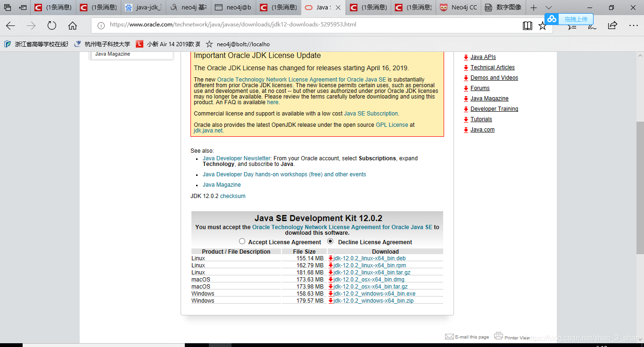Viewport: 644px width, 347px height.
Task: Set these tabs aside icon
Action: point(23,8)
